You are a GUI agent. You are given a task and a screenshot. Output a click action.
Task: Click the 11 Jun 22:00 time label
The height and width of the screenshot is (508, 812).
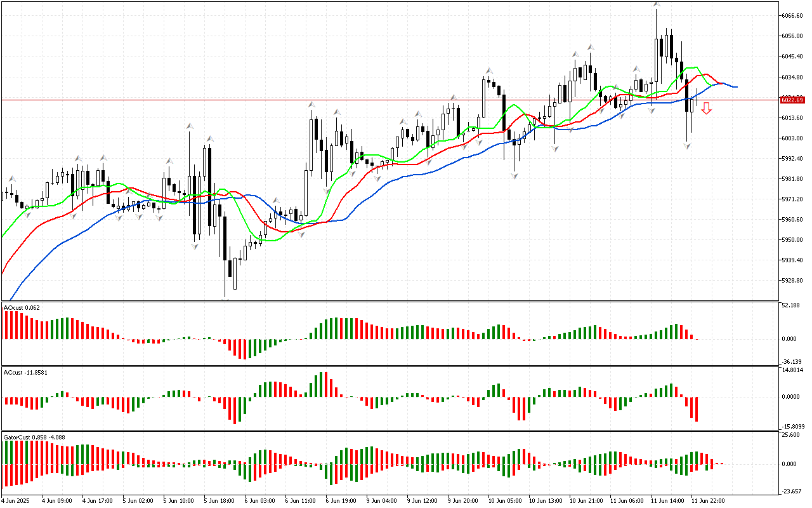tap(708, 500)
